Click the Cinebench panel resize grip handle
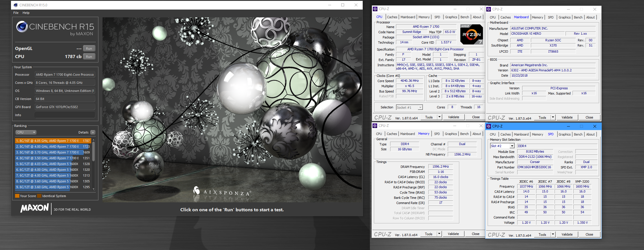The image size is (644, 250). (x=101, y=116)
